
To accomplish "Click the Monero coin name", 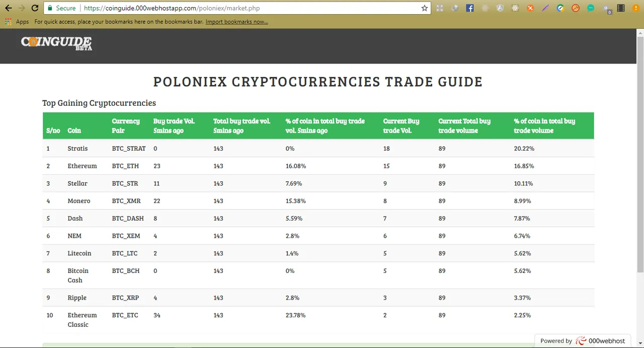I will pyautogui.click(x=79, y=201).
